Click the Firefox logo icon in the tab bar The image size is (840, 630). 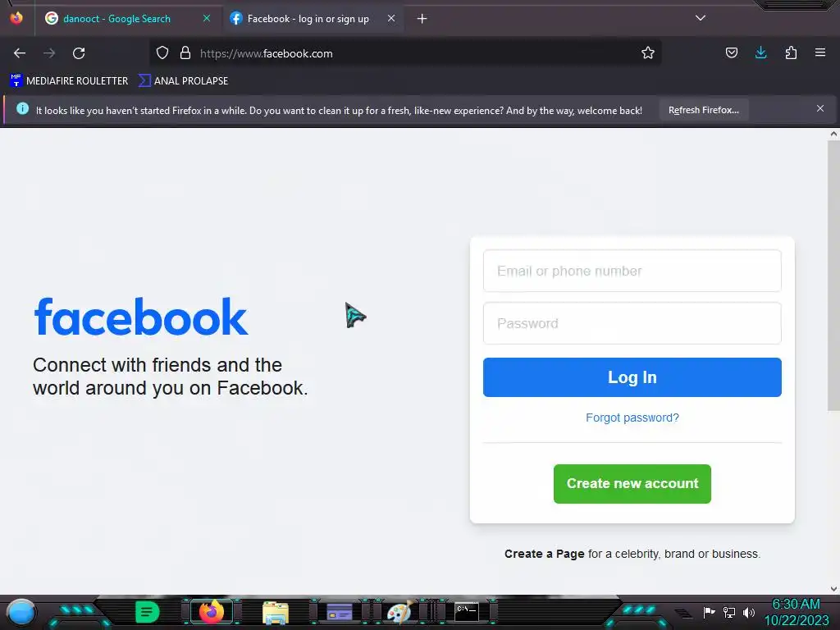(16, 18)
